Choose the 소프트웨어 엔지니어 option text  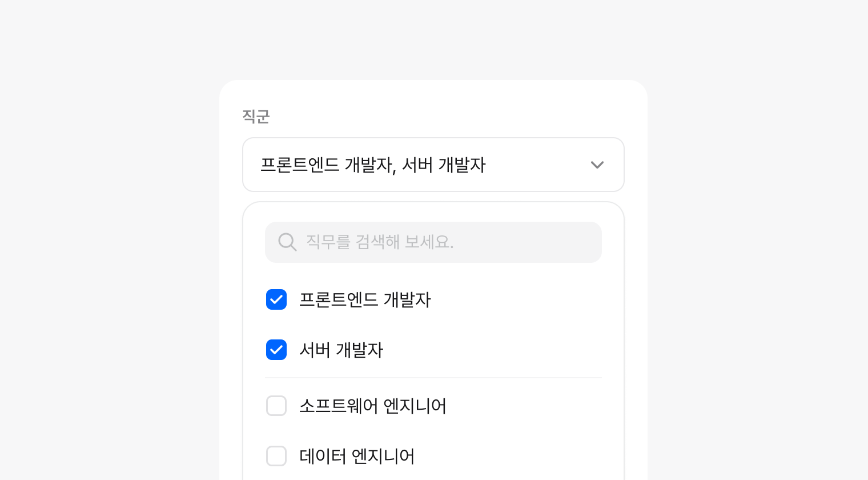372,406
